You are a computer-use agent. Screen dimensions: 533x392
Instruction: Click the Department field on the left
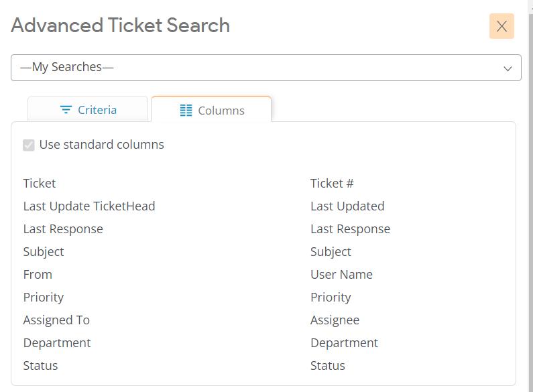tap(57, 342)
